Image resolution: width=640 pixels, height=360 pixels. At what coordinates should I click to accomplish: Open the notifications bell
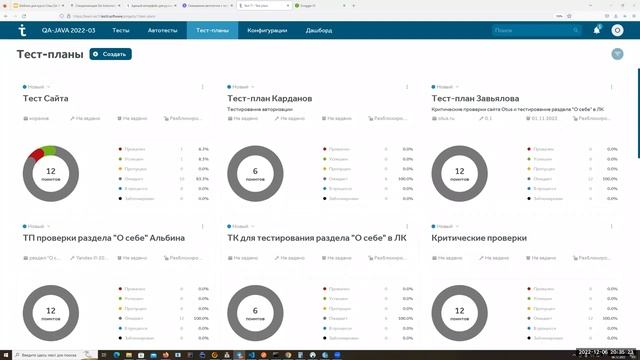[x=597, y=30]
